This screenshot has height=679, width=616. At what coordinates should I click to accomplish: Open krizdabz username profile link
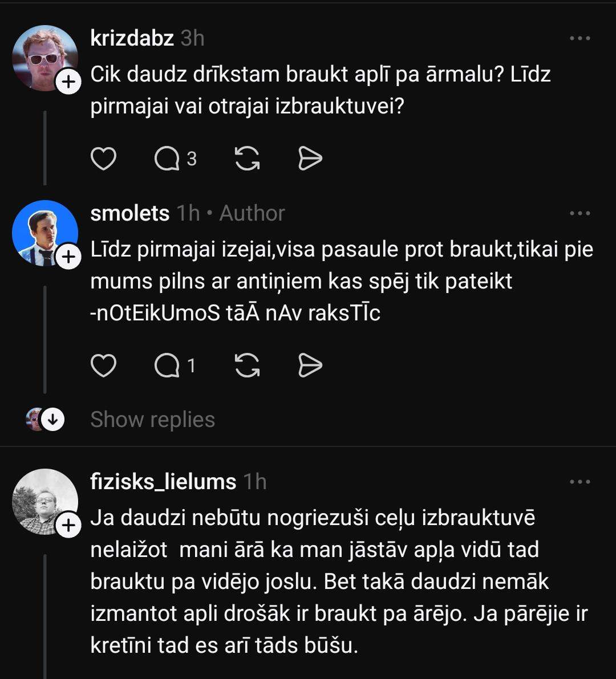(x=132, y=38)
